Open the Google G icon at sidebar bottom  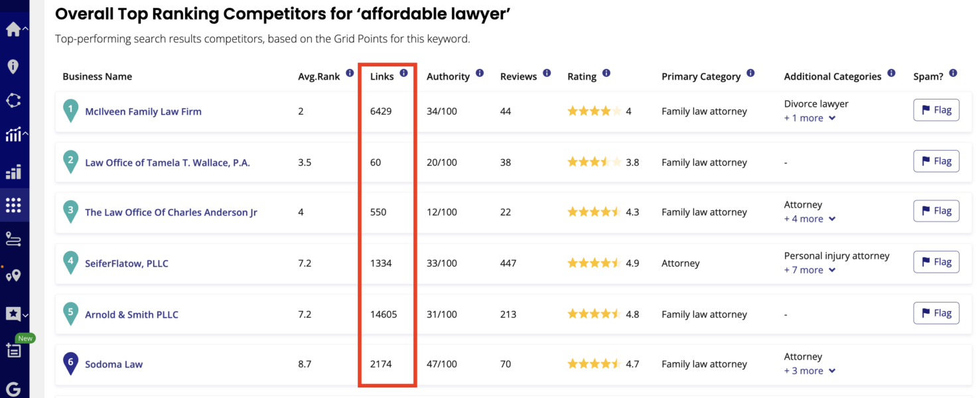tap(13, 388)
